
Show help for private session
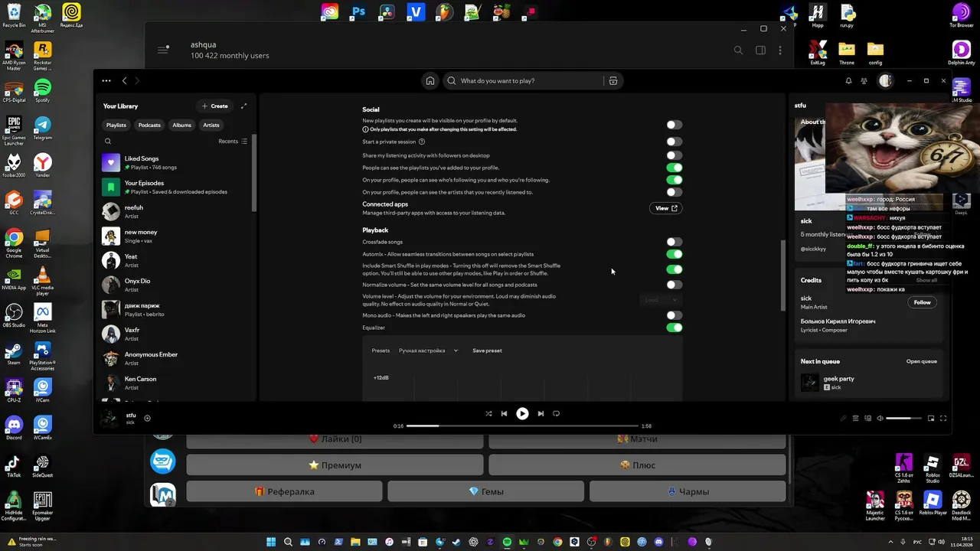click(x=422, y=142)
